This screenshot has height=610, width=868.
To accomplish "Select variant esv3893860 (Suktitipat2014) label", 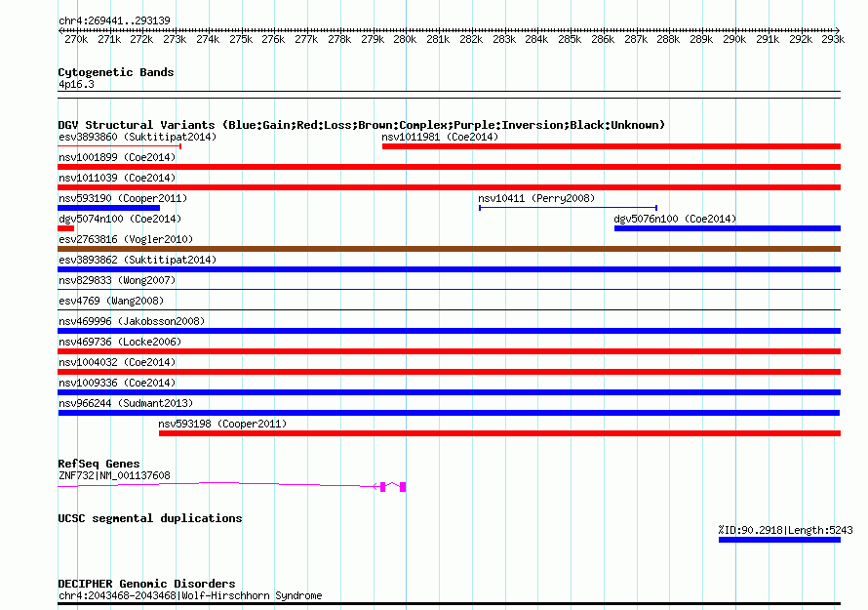I will (x=138, y=137).
